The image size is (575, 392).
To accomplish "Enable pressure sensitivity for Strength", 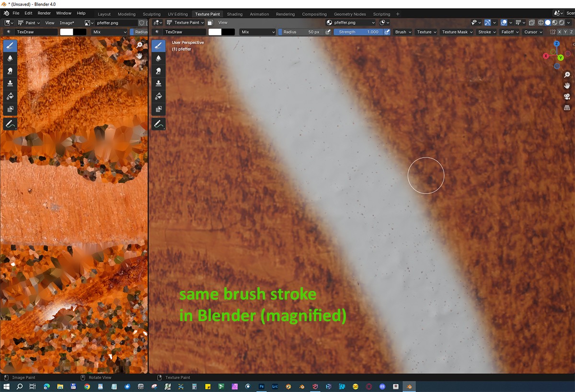I will click(x=386, y=32).
